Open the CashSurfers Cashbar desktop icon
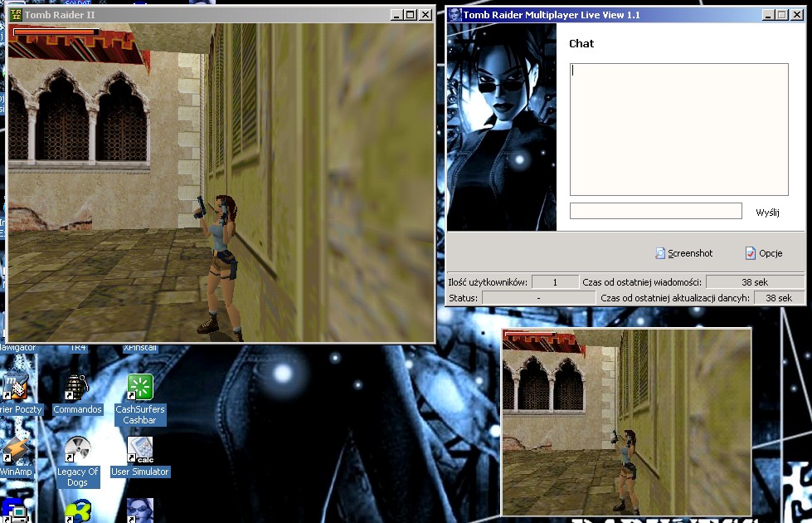Viewport: 812px width, 523px height. pyautogui.click(x=140, y=399)
